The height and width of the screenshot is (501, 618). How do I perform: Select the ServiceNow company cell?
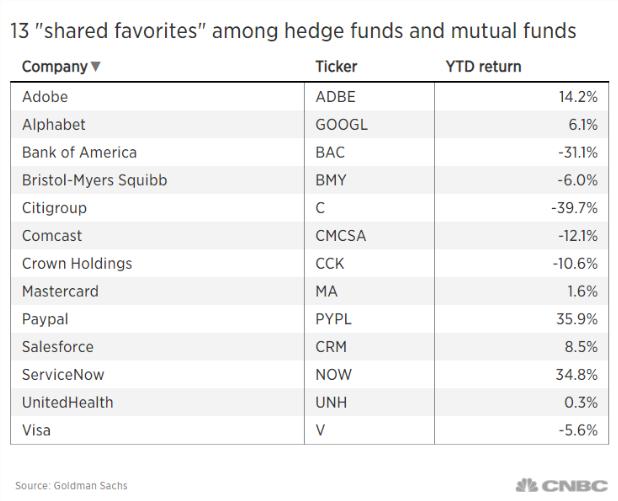63,375
